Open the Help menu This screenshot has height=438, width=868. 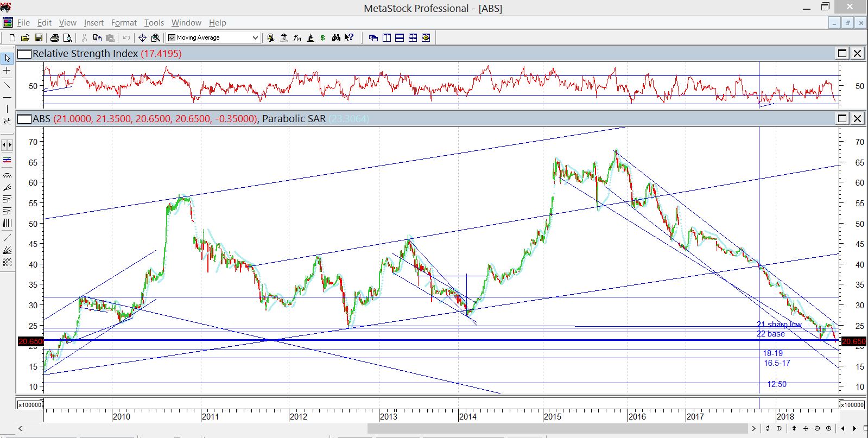(x=218, y=23)
